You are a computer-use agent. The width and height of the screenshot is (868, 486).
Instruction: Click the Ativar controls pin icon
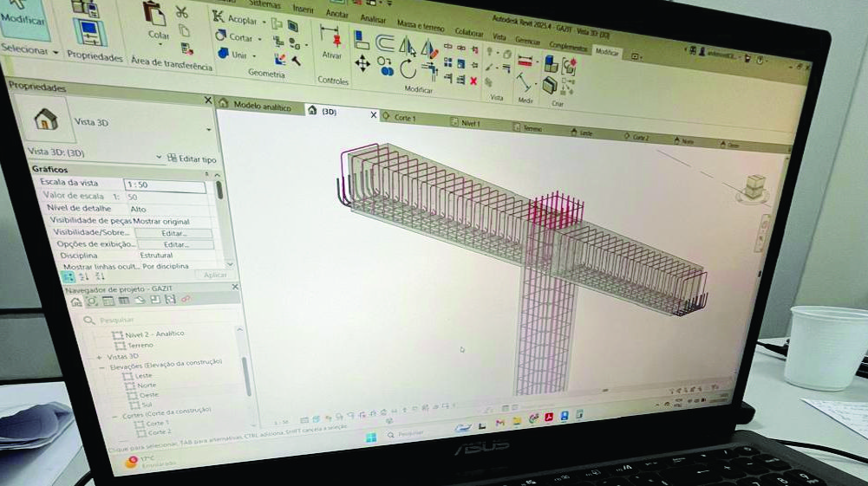[x=332, y=36]
